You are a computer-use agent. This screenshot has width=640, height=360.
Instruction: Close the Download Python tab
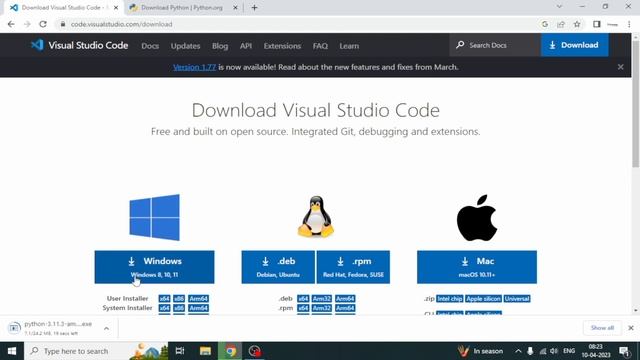click(235, 7)
